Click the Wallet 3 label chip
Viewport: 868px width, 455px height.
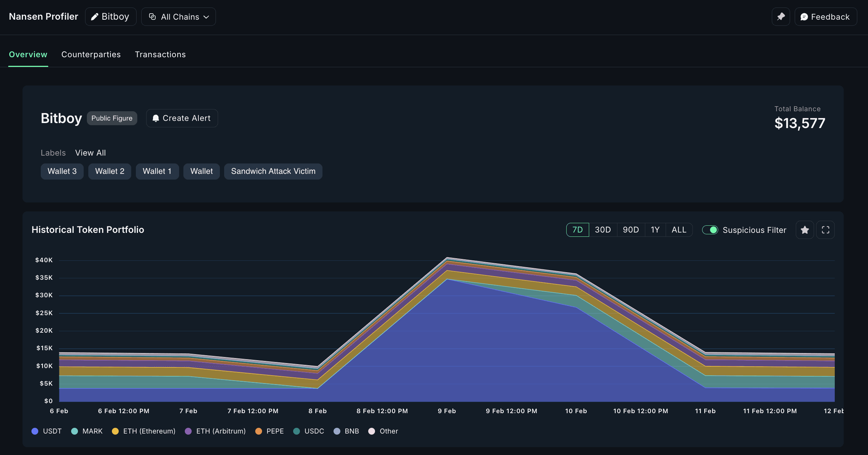[x=62, y=171]
